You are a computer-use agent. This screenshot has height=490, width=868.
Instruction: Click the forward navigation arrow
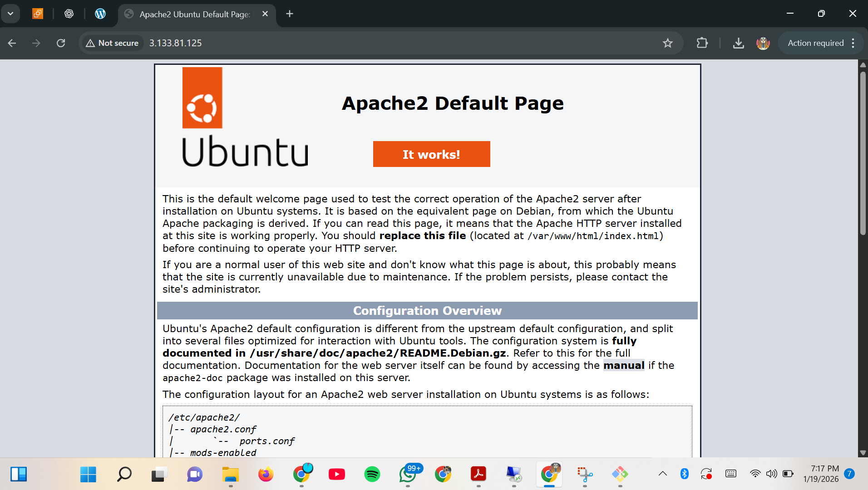[36, 43]
